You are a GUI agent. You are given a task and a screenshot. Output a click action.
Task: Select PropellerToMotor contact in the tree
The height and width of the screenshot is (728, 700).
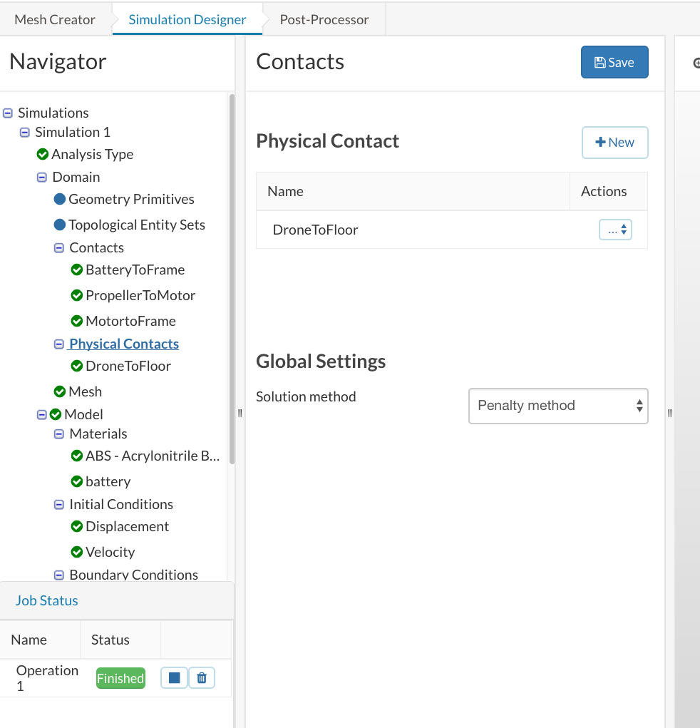[140, 295]
